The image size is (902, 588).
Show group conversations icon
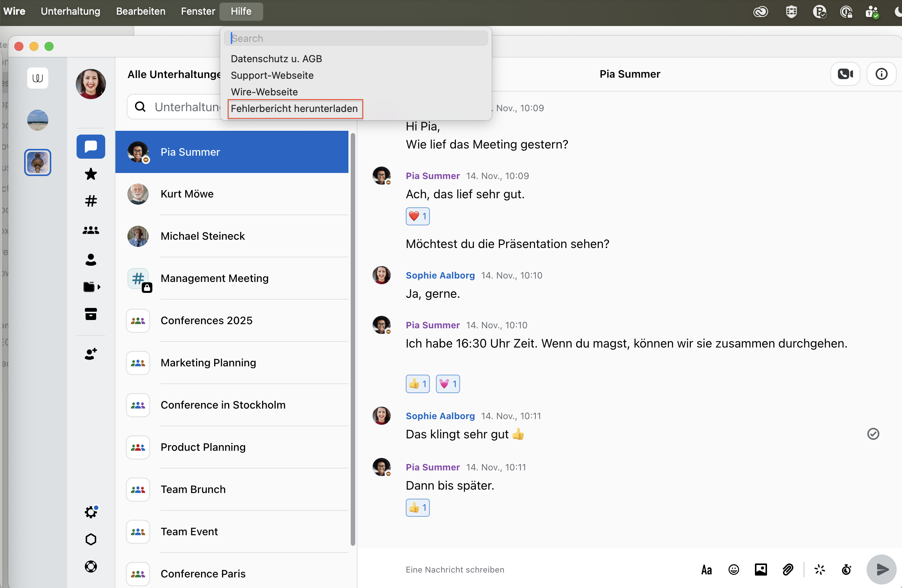point(91,230)
